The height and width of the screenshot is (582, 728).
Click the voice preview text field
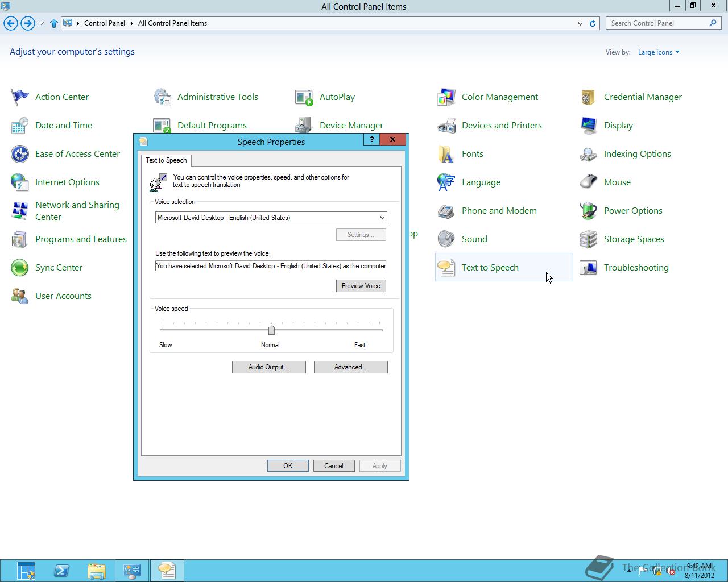coord(271,266)
